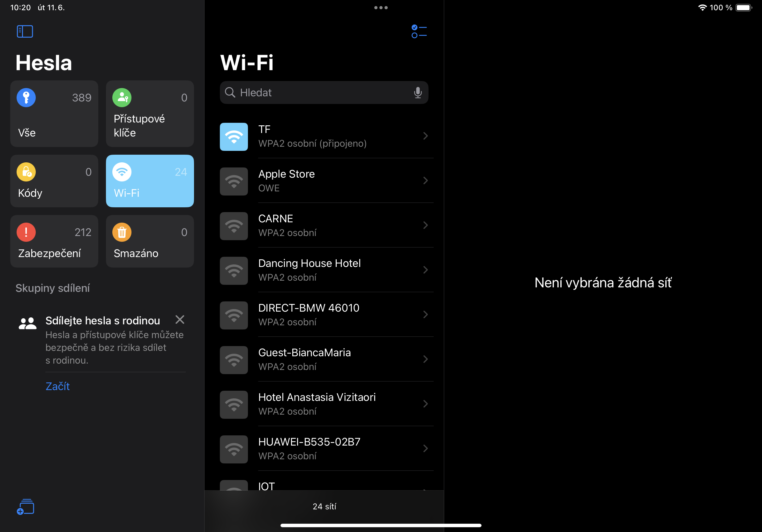Tap the family sharing people icon

tap(27, 322)
